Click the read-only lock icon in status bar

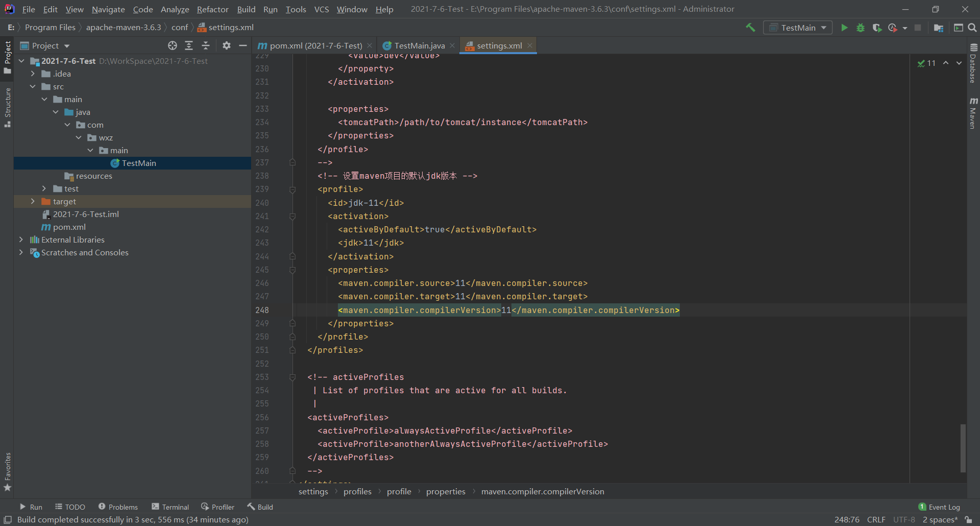(x=968, y=519)
